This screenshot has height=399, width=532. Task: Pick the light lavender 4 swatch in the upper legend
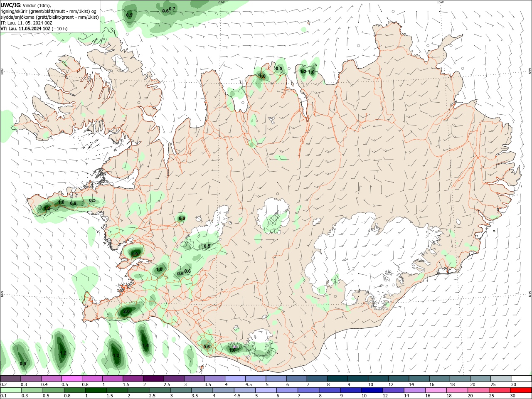click(x=235, y=379)
